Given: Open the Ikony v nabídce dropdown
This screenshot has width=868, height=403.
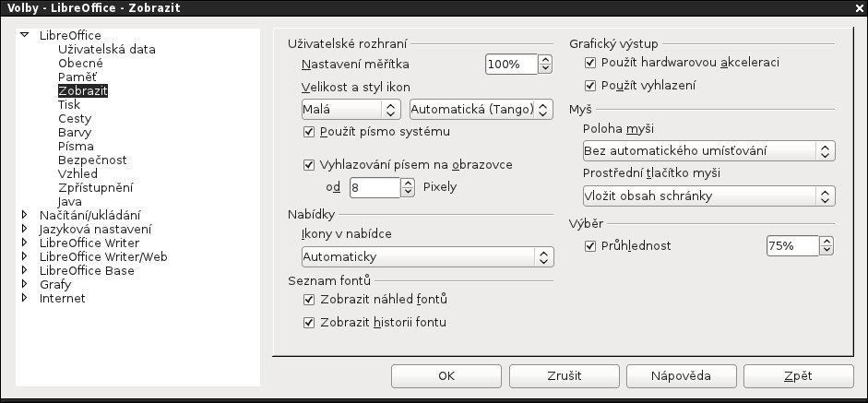Looking at the screenshot, I should point(427,257).
